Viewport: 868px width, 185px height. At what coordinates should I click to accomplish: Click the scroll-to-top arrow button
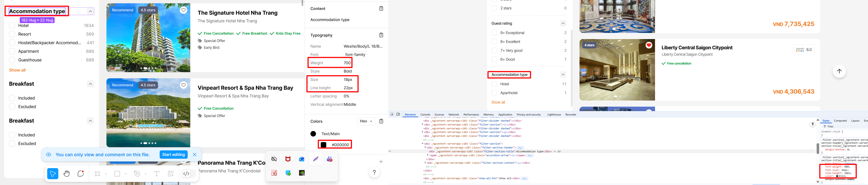(839, 71)
